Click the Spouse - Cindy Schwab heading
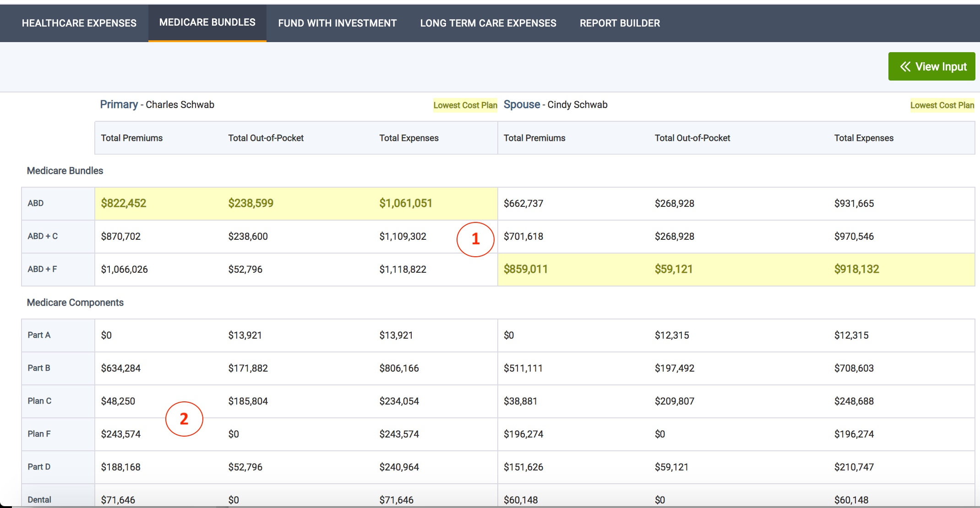 (x=555, y=104)
